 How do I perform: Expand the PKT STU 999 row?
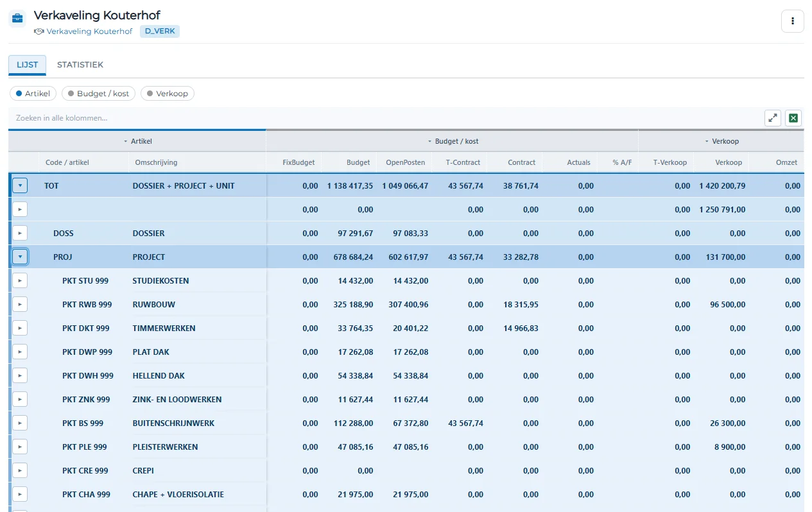[20, 281]
